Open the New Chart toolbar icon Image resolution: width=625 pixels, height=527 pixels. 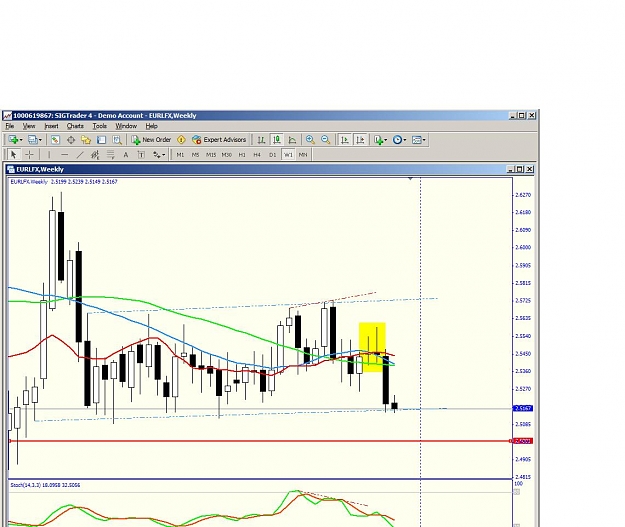(x=13, y=140)
